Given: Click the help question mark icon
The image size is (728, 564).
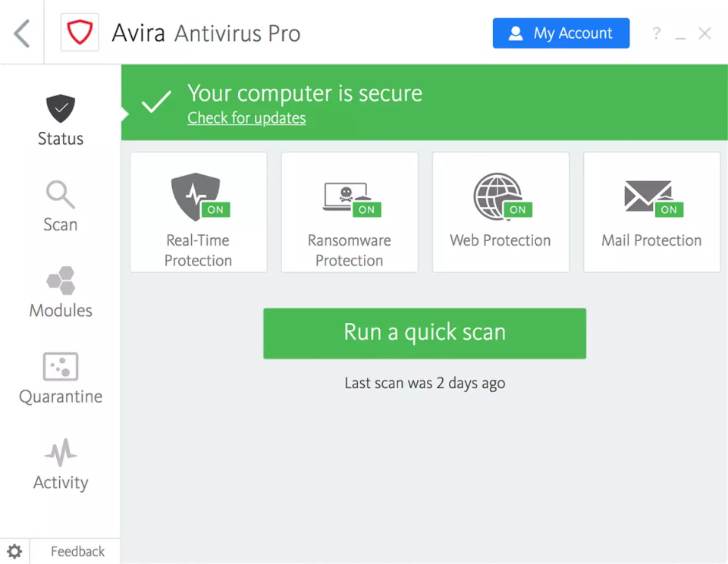Looking at the screenshot, I should 656,33.
